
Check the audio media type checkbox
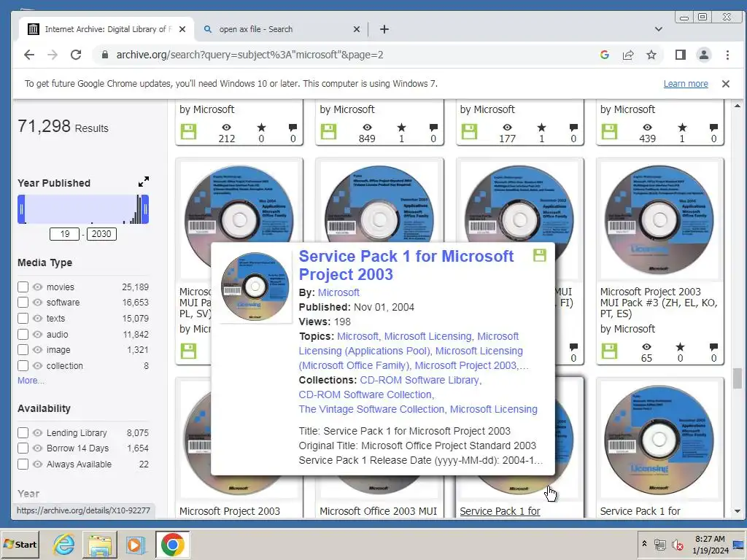pos(23,334)
